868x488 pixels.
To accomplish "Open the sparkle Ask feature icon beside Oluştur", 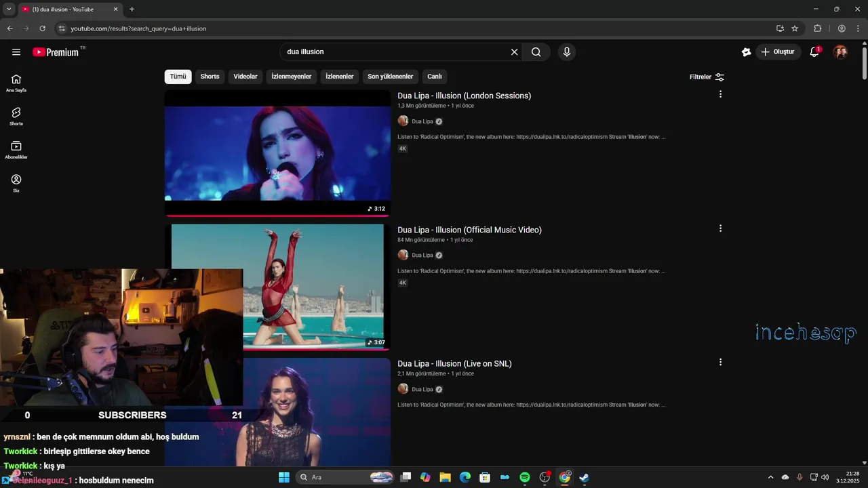I will click(x=746, y=52).
